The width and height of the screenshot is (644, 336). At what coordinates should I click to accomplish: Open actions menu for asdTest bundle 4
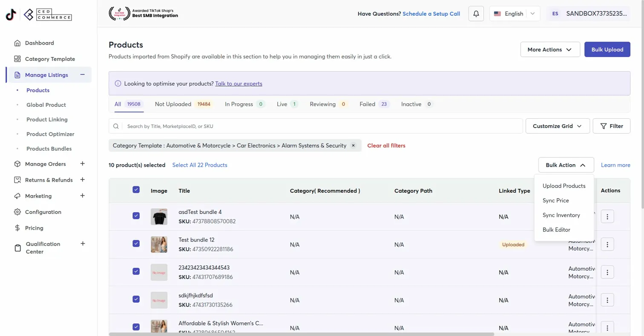[x=607, y=216]
